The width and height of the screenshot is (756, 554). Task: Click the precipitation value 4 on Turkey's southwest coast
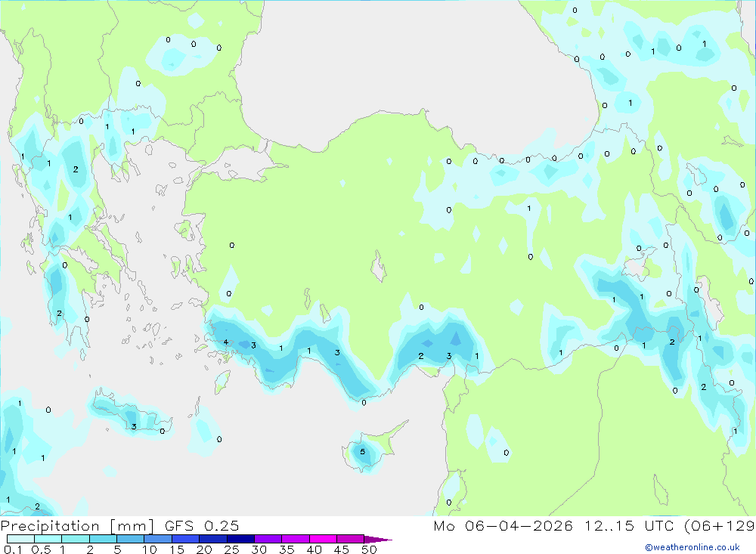click(x=225, y=342)
